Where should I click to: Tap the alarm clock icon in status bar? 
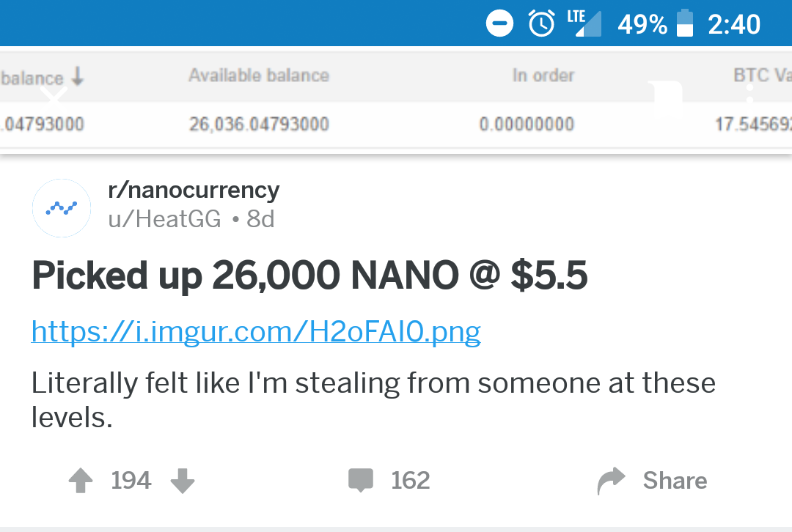point(540,23)
